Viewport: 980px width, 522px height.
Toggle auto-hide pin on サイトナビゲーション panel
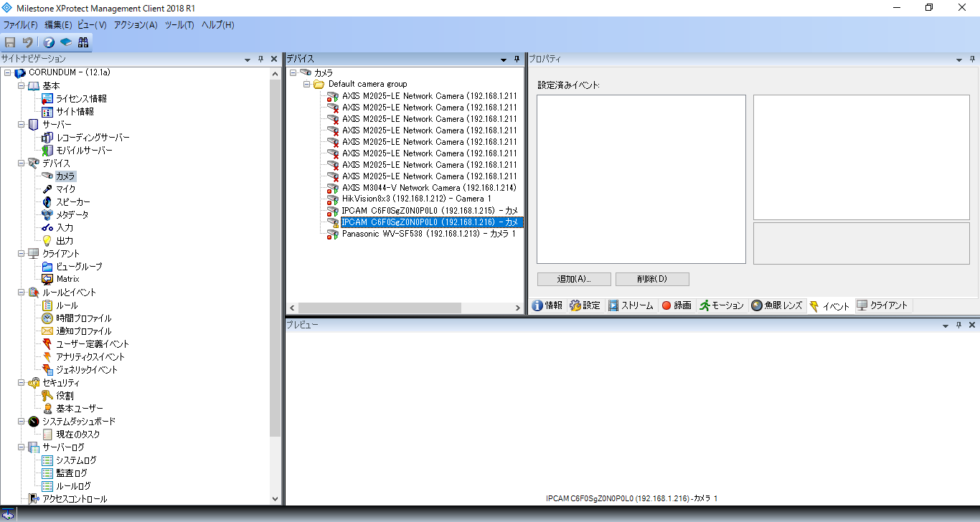(x=260, y=59)
